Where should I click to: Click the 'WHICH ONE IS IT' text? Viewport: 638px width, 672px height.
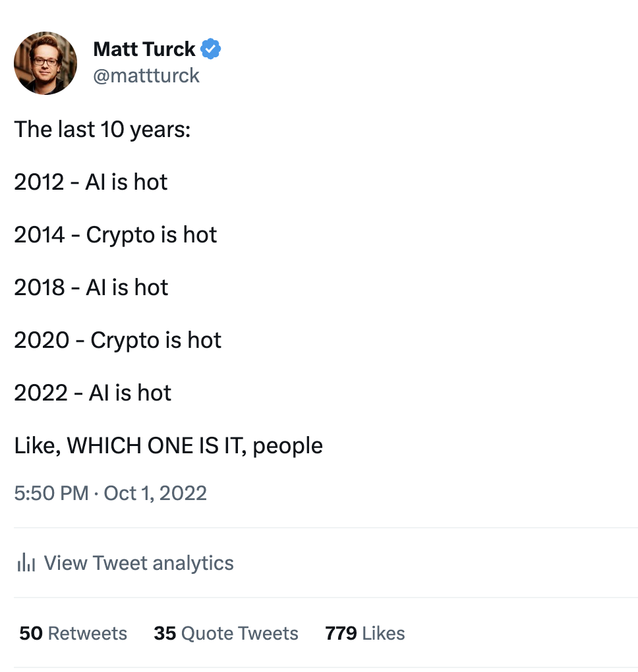(154, 446)
